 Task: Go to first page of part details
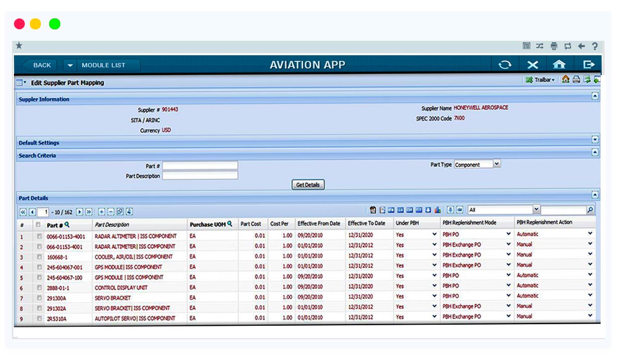pyautogui.click(x=23, y=212)
